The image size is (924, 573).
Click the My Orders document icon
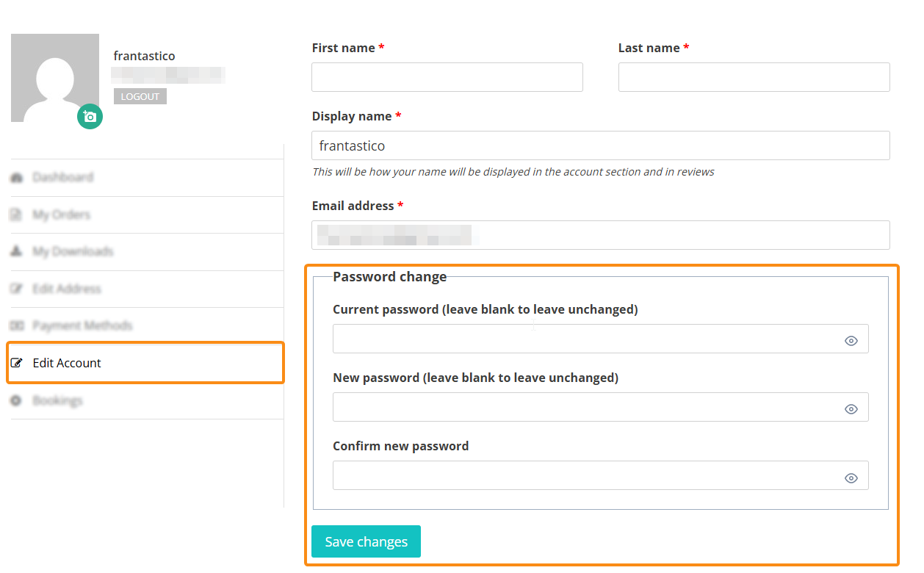pyautogui.click(x=16, y=215)
